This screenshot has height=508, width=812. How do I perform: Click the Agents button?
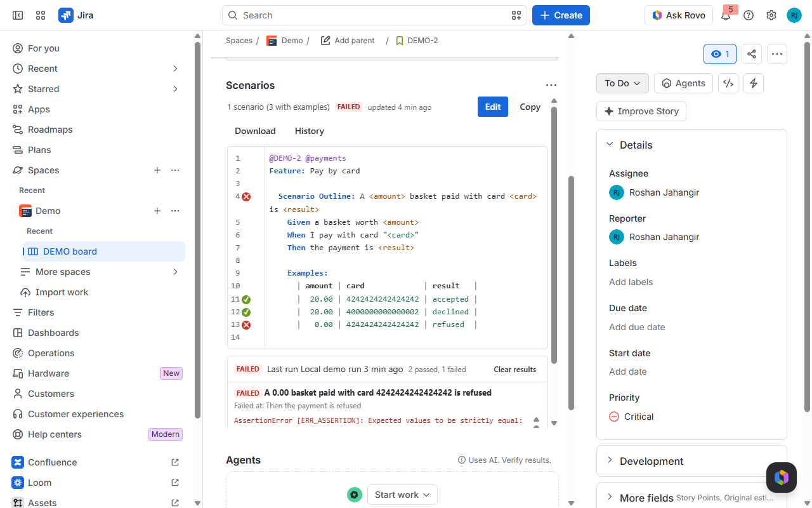point(683,83)
